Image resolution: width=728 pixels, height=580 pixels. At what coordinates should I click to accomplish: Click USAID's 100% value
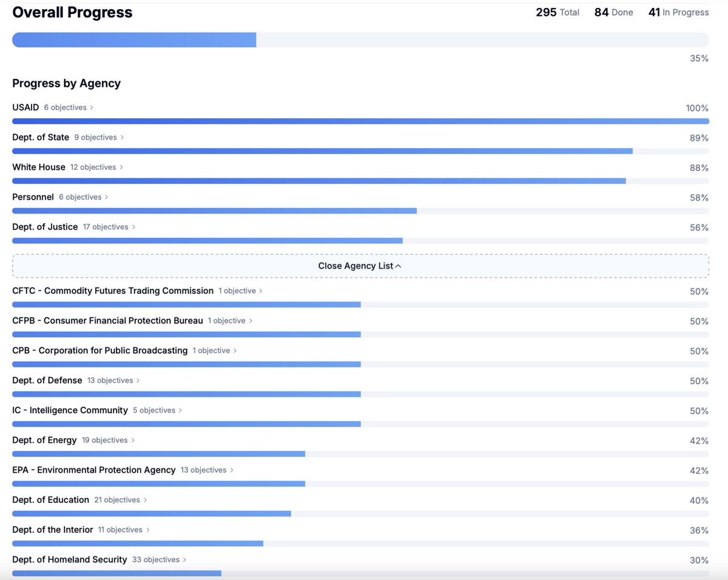pyautogui.click(x=697, y=108)
